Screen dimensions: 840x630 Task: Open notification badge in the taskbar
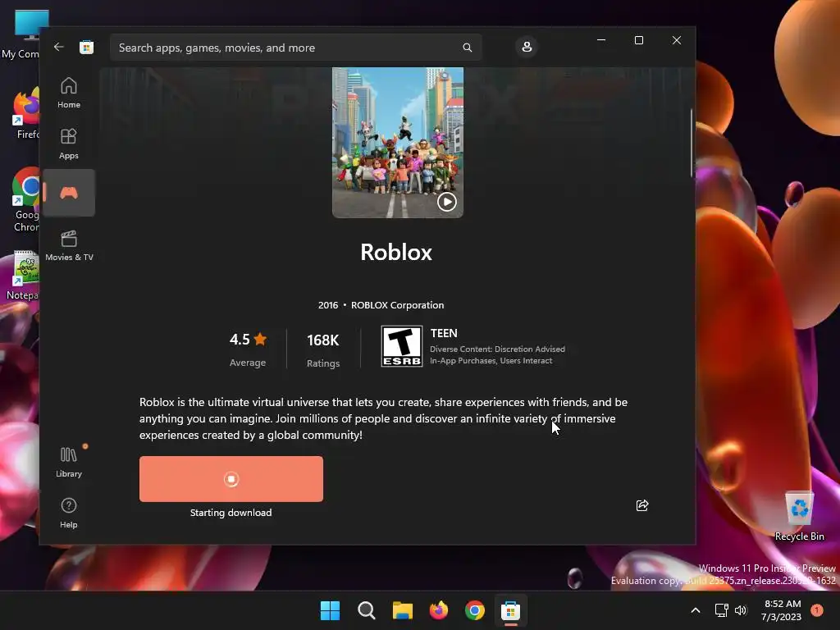pos(816,610)
